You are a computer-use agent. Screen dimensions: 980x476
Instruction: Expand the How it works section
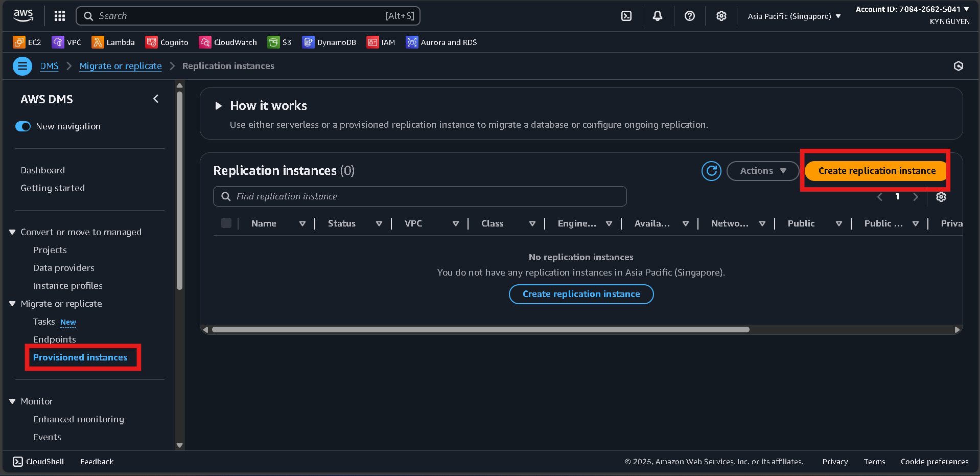click(219, 106)
